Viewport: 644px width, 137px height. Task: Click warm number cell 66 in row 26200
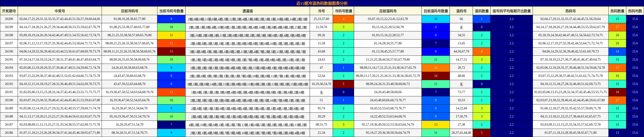[x=461, y=19]
